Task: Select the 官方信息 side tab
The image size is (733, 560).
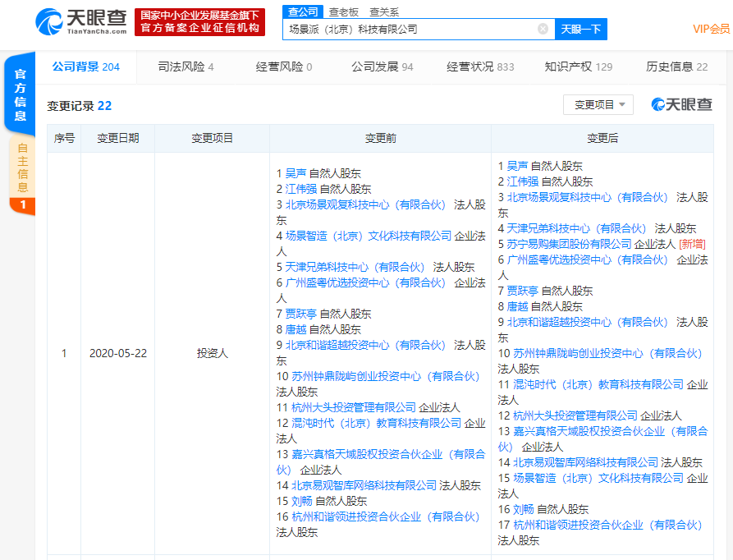Action: (20, 94)
